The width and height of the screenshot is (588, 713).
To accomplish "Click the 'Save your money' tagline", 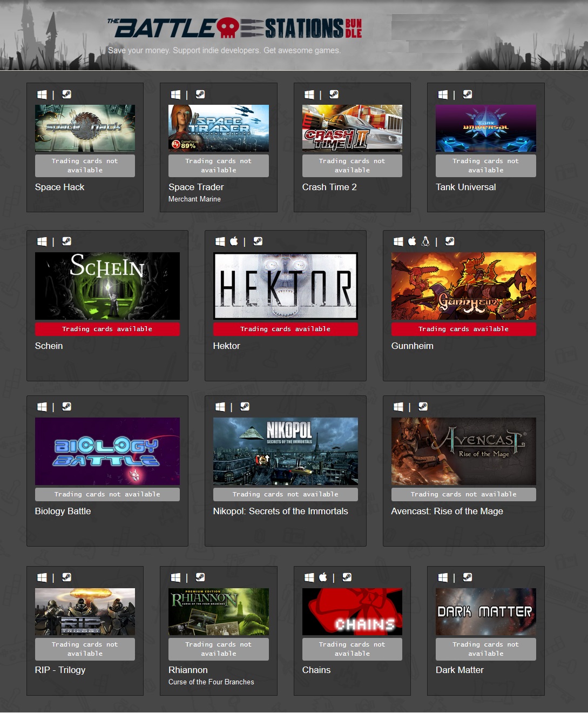I will (x=224, y=50).
